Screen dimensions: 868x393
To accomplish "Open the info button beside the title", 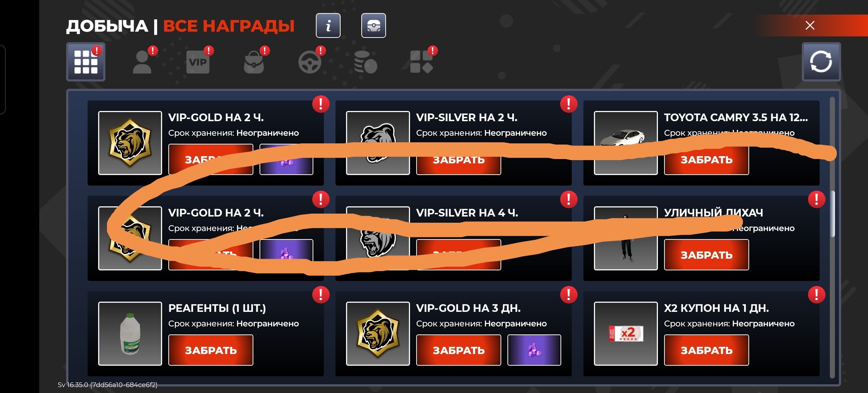I will (328, 25).
